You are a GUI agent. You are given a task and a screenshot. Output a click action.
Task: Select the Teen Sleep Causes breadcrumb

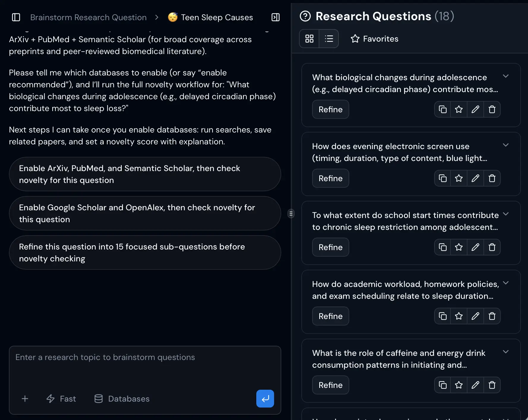click(x=217, y=17)
